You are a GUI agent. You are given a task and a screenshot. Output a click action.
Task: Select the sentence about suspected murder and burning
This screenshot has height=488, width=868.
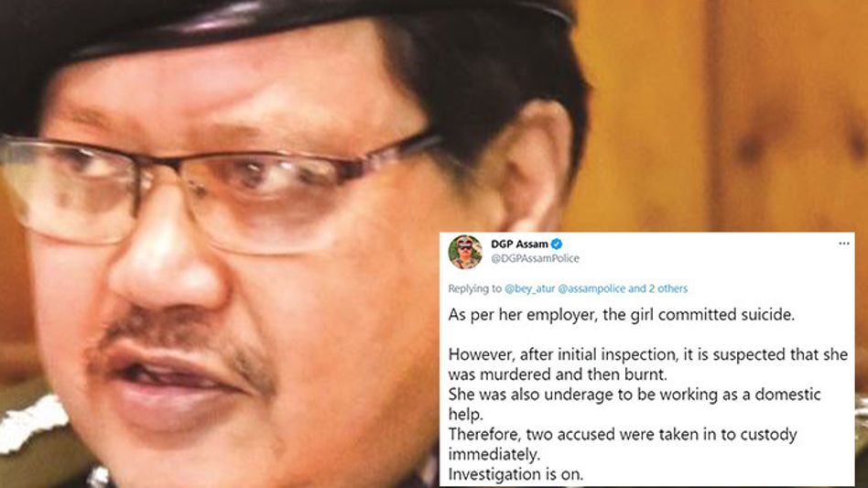647,364
